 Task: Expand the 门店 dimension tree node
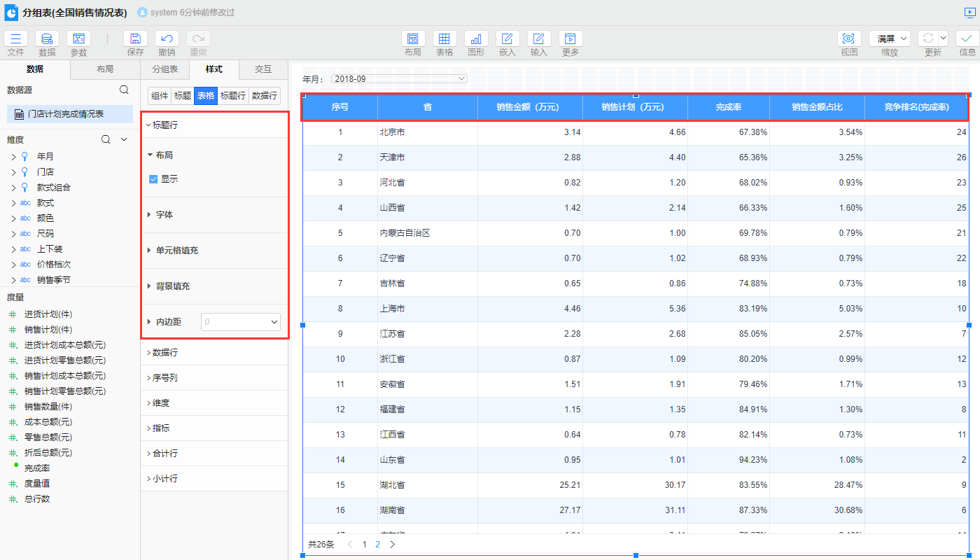point(14,172)
